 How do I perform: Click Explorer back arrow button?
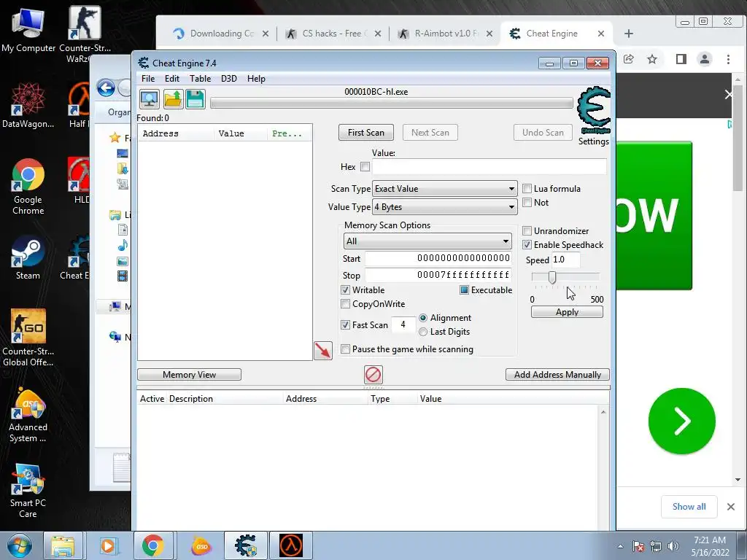point(106,87)
